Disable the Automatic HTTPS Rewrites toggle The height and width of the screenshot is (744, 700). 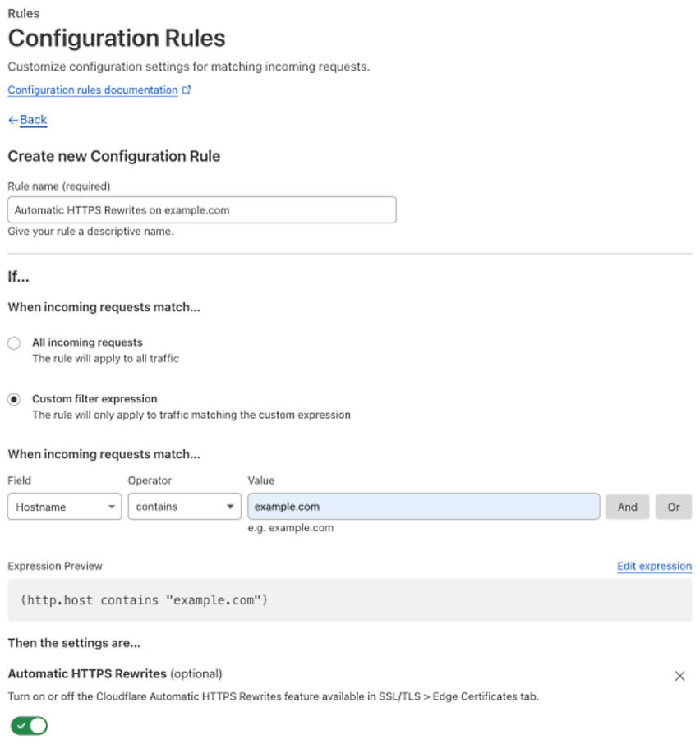point(28,725)
